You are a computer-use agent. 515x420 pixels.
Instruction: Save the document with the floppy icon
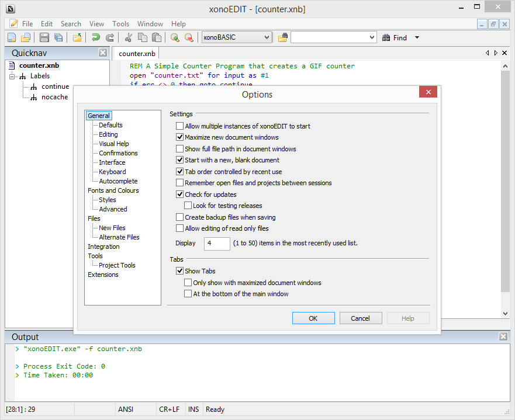[44, 37]
